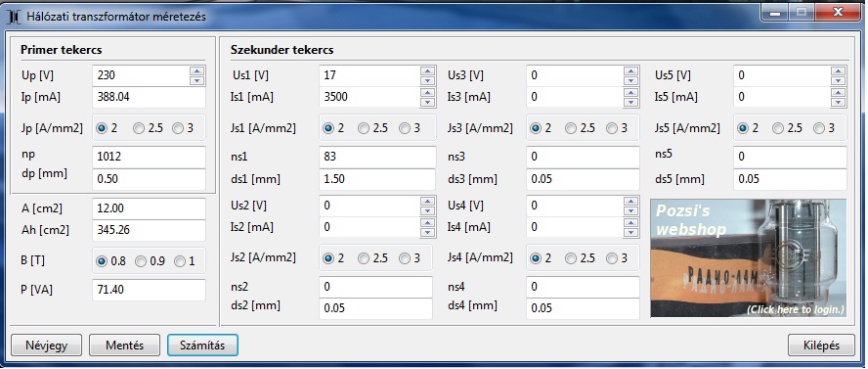Image resolution: width=868 pixels, height=369 pixels.
Task: Increase Is1 [mA] with the up arrow
Action: (427, 92)
